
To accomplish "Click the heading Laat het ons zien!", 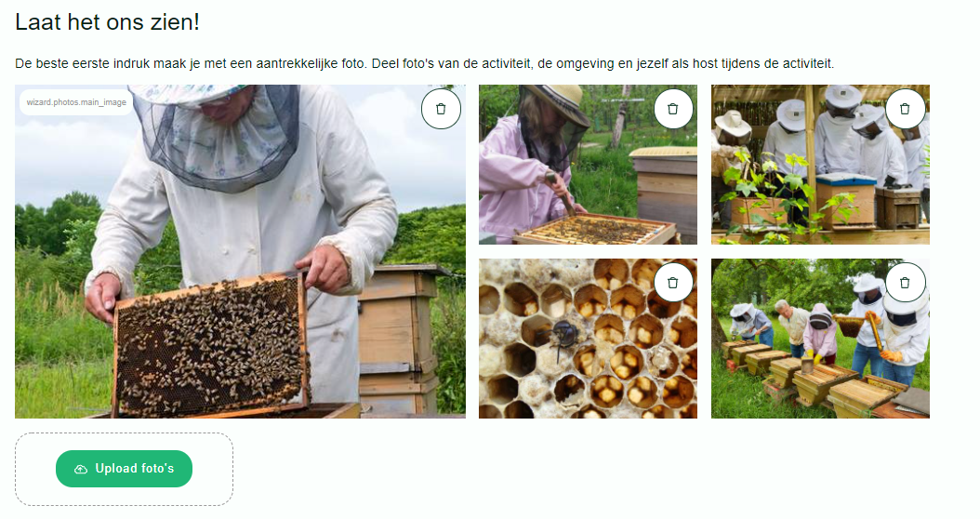I will point(108,22).
